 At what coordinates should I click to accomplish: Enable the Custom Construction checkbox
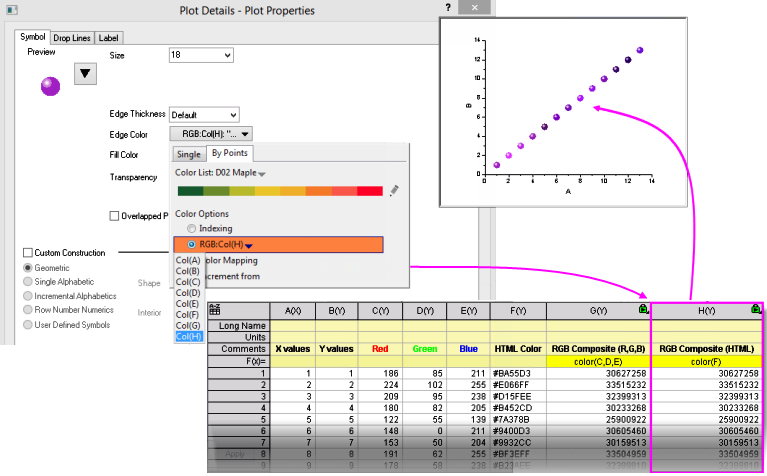(28, 253)
